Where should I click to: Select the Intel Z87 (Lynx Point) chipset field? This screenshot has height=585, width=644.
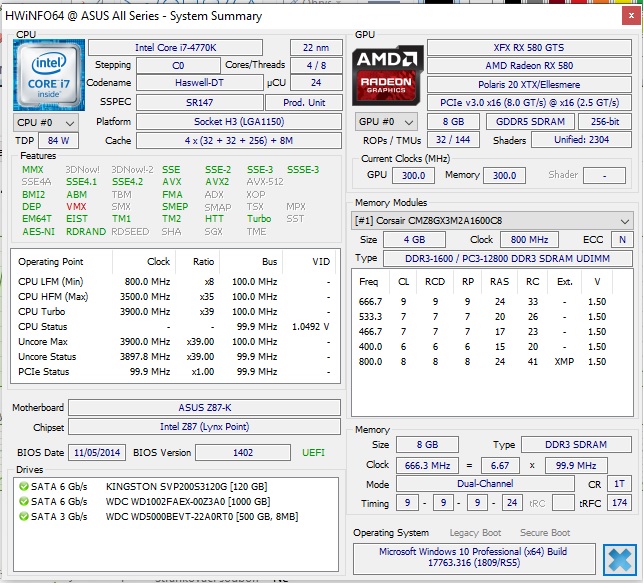(x=205, y=427)
